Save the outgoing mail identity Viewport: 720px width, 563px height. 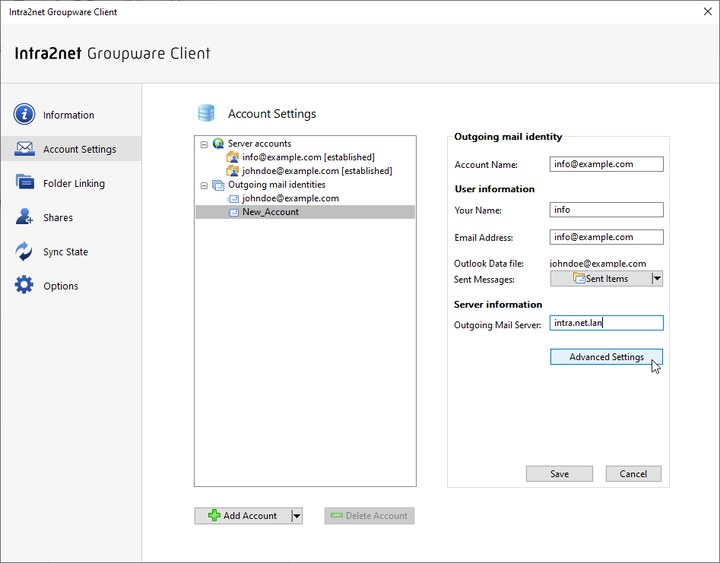click(x=559, y=473)
